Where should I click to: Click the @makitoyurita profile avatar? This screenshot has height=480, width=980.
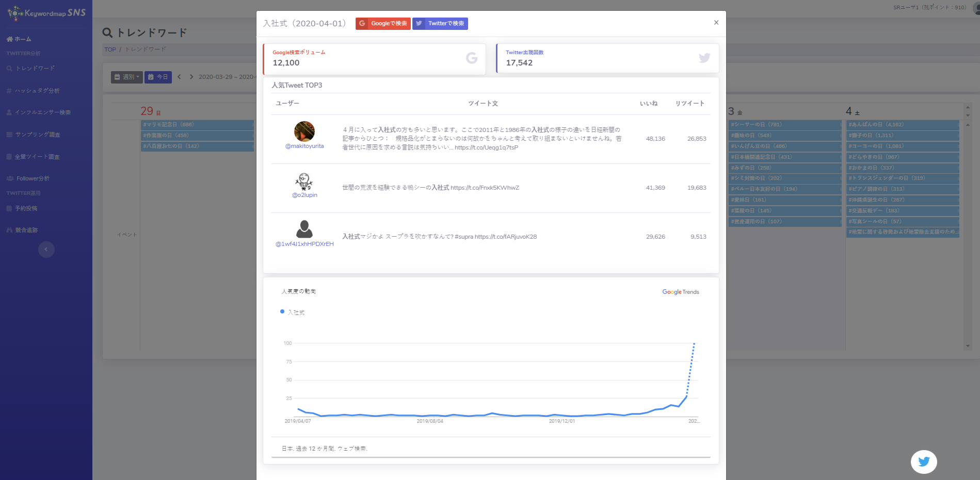point(304,131)
